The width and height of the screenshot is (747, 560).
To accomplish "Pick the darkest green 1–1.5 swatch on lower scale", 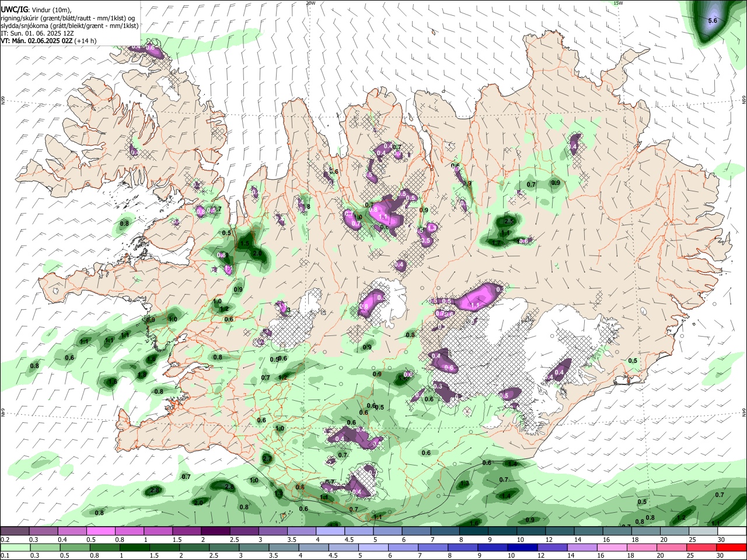I will click(x=134, y=547).
